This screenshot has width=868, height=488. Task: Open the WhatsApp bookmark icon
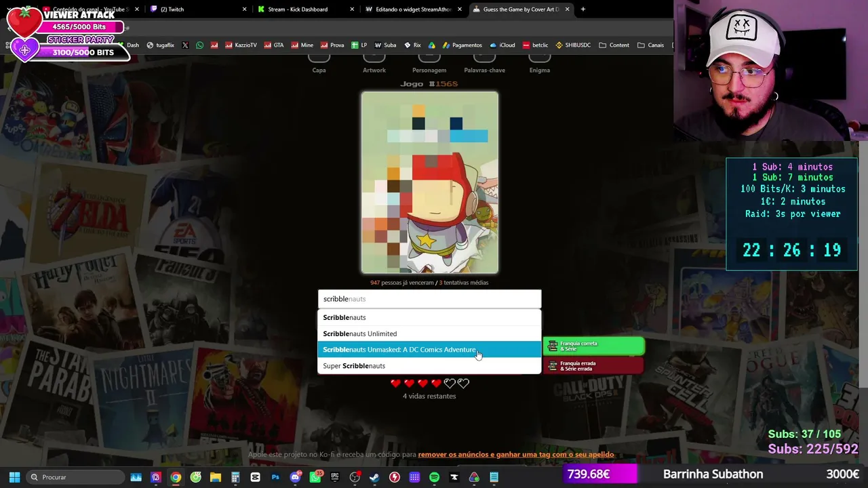click(x=199, y=45)
